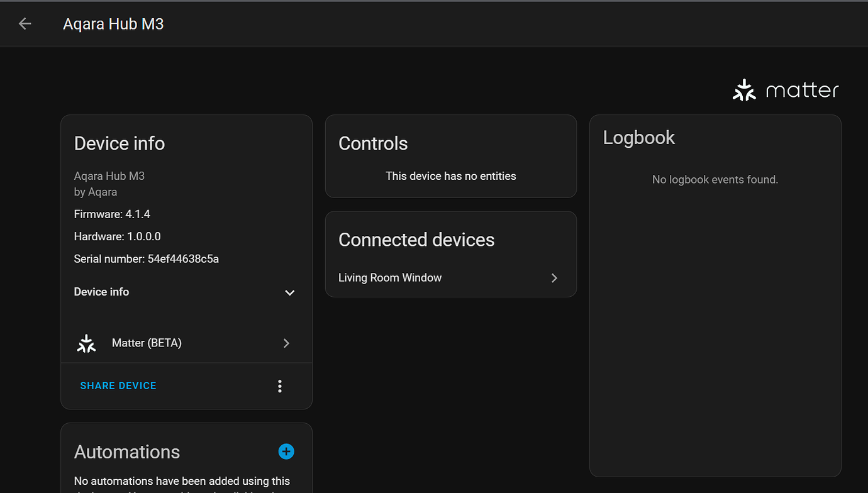Click the back arrow in the top bar
The width and height of the screenshot is (868, 493).
click(x=24, y=23)
